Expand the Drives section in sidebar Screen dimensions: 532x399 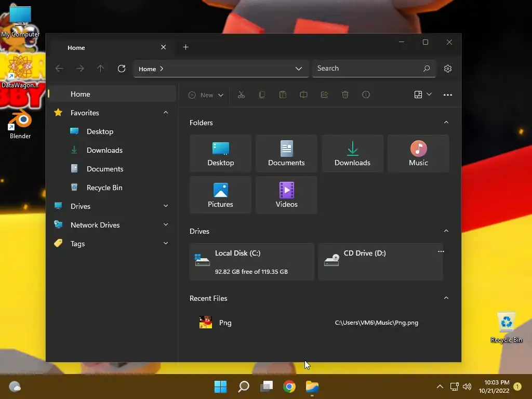pos(166,206)
